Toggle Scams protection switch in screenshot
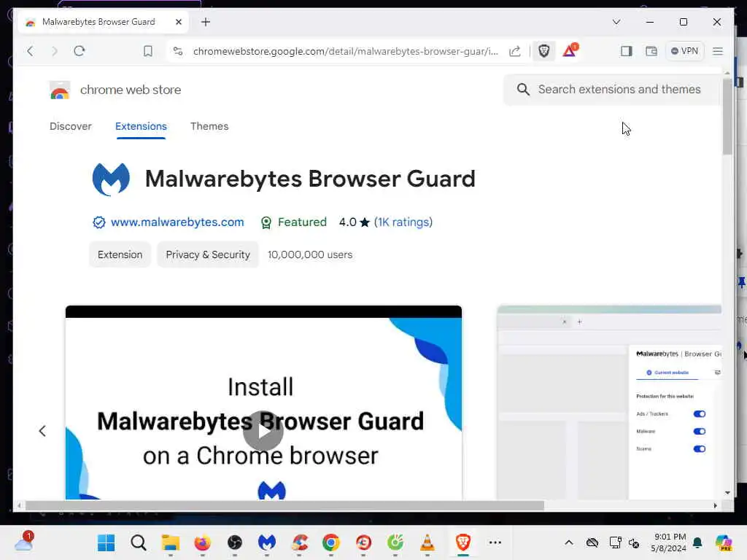 700,448
